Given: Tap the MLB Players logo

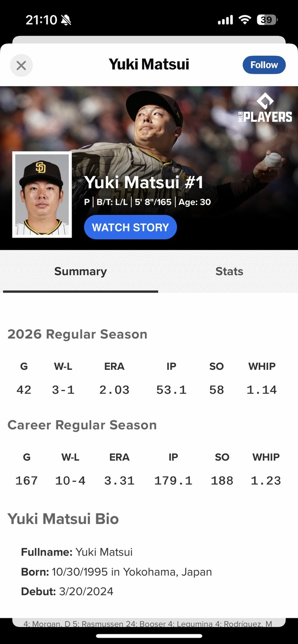Looking at the screenshot, I should (x=265, y=108).
